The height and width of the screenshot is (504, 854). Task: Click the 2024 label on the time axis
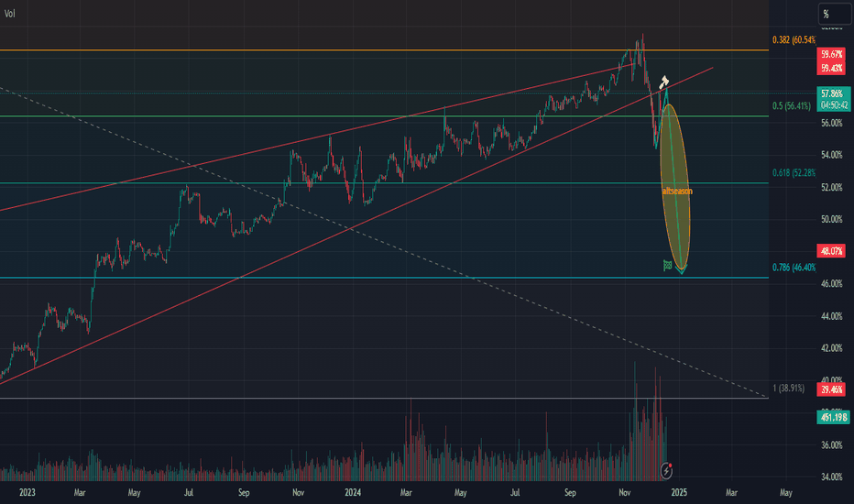[x=353, y=493]
